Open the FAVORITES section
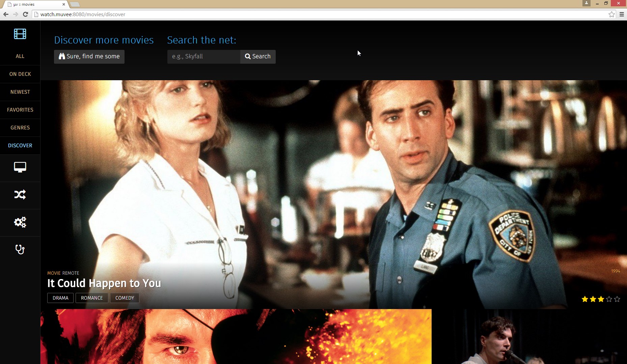This screenshot has height=364, width=627. [x=20, y=110]
